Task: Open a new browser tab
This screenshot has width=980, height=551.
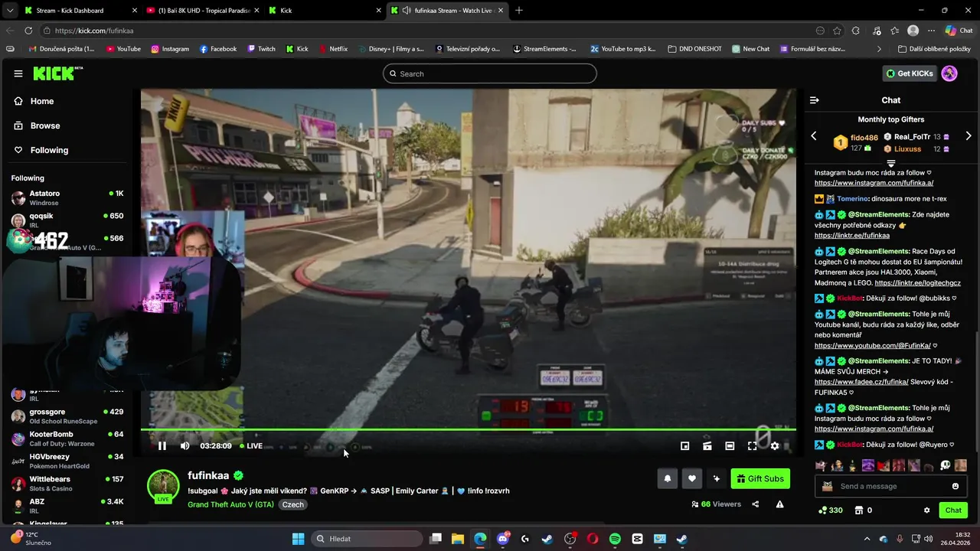Action: [519, 11]
